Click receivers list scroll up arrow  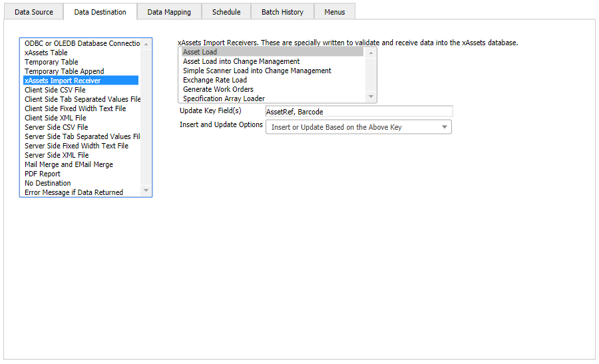coord(371,53)
